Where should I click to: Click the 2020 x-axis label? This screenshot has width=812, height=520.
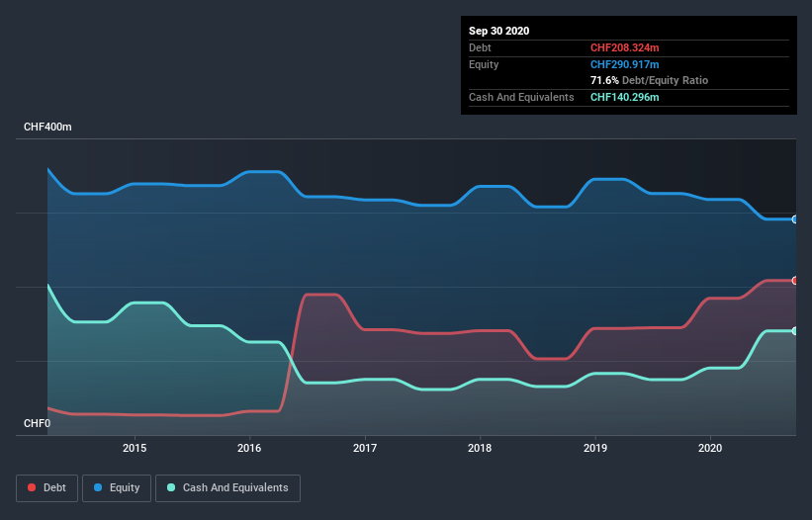click(x=710, y=448)
